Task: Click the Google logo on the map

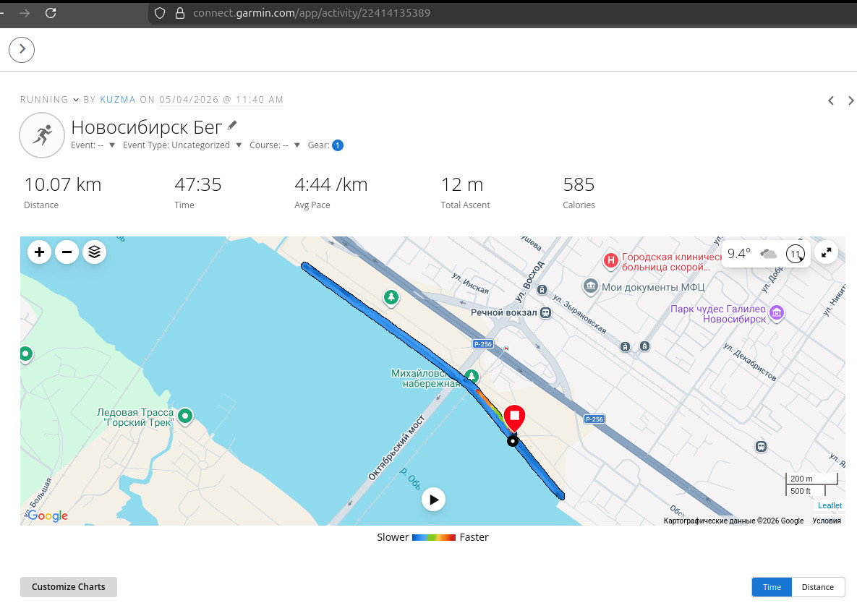Action: pyautogui.click(x=47, y=516)
